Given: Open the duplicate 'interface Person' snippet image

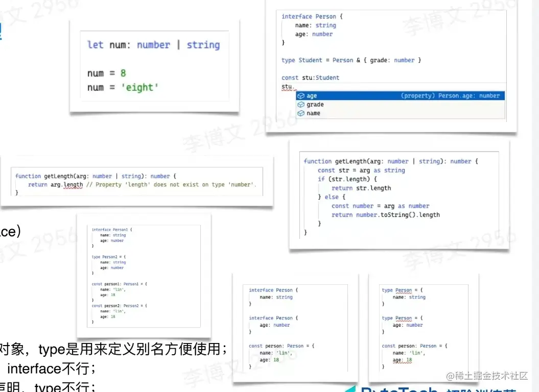Looking at the screenshot, I should [x=295, y=328].
